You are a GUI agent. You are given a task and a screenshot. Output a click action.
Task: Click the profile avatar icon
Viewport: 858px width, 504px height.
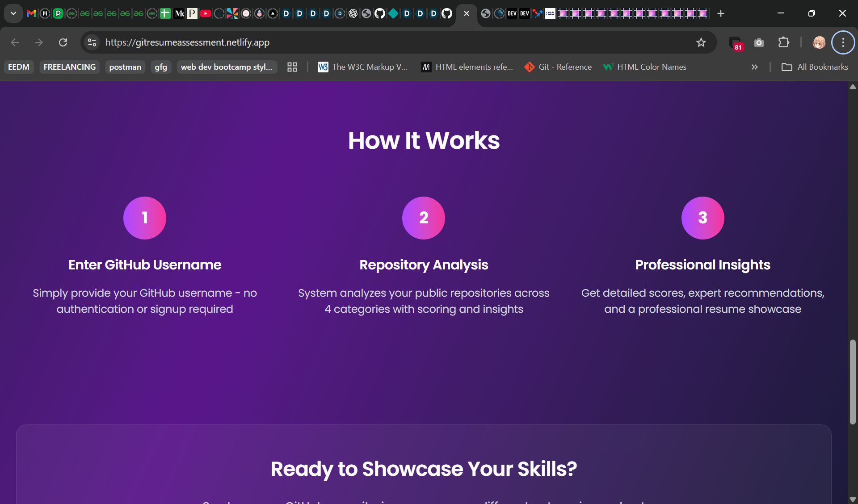(x=819, y=42)
